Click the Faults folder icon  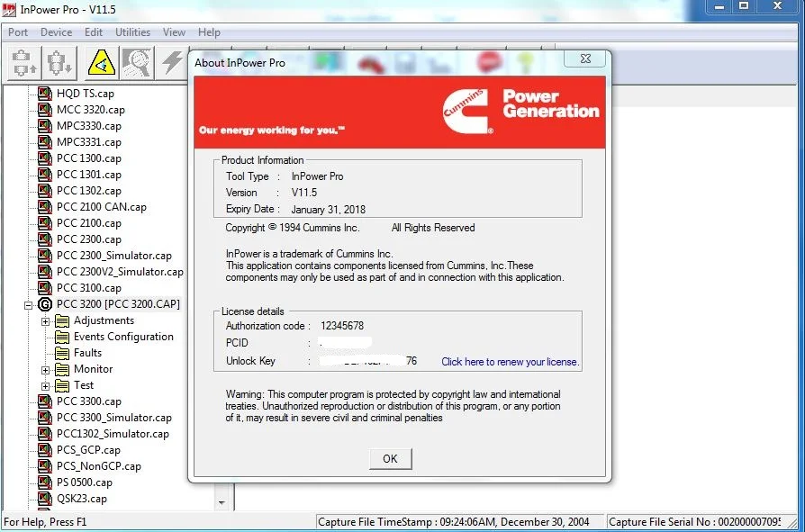62,353
